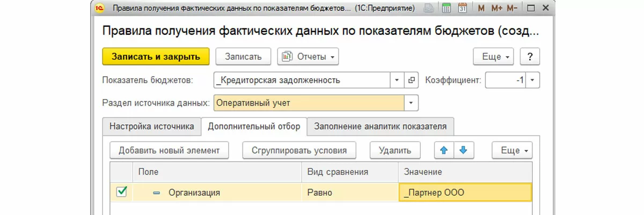Move selected condition up with blue arrow
Image resolution: width=644 pixels, height=215 pixels.
443,151
